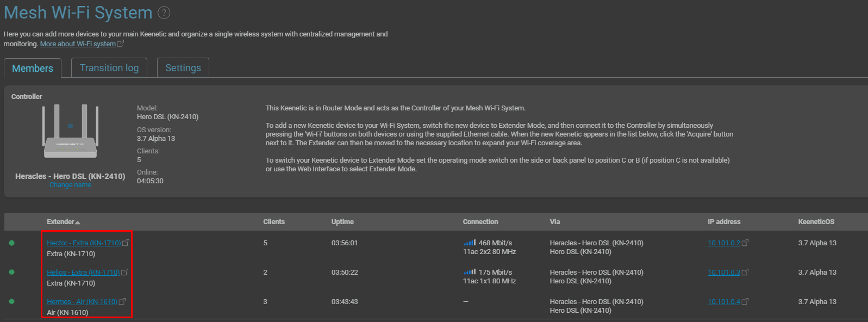Viewport: 868px width, 322px height.
Task: Click external-link icon beside IP 10.101.0.3
Action: (x=745, y=273)
